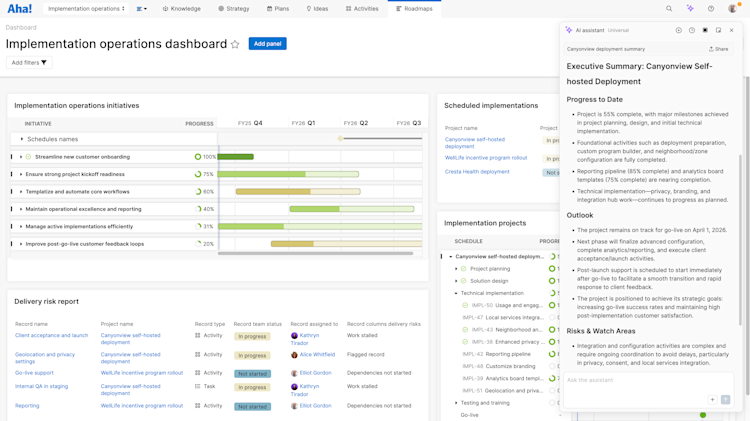Viewport: 750px width, 421px height.
Task: Click Alice Whitfield assignee avatar
Action: click(x=294, y=355)
